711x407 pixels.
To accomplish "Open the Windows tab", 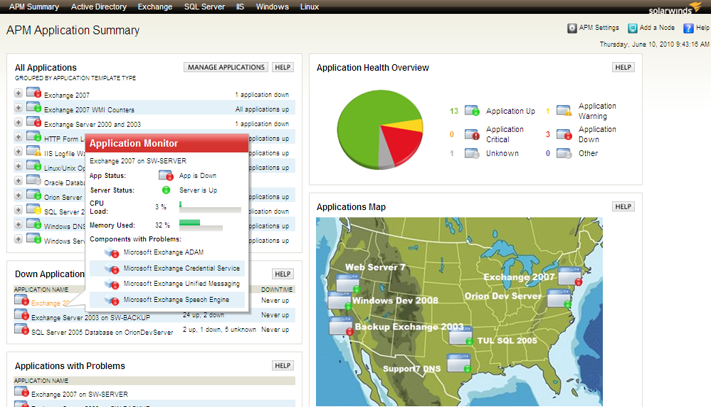I will 272,7.
